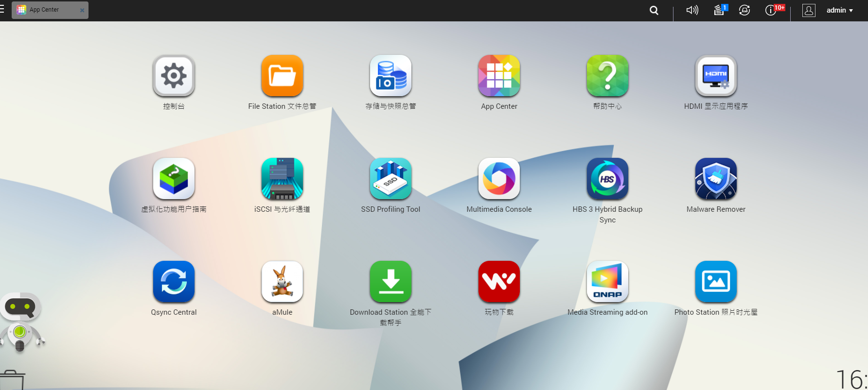Open Multimedia Console
Image resolution: width=868 pixels, height=390 pixels.
(x=499, y=179)
